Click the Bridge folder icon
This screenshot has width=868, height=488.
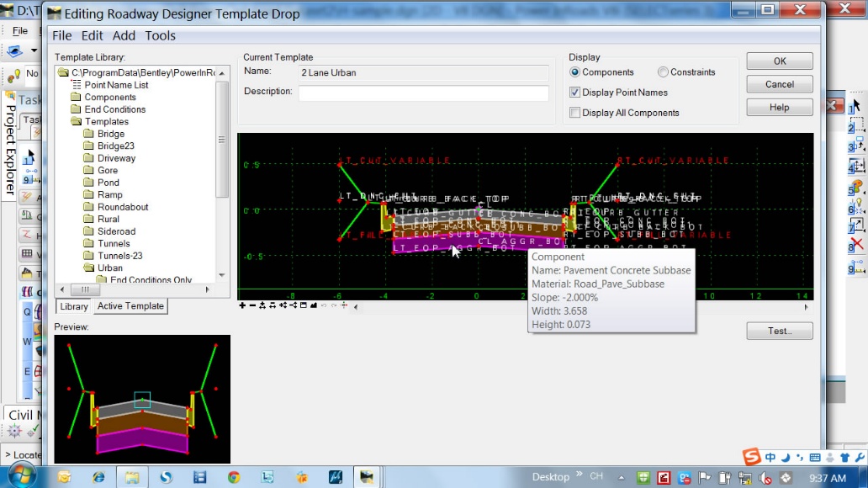click(x=89, y=134)
